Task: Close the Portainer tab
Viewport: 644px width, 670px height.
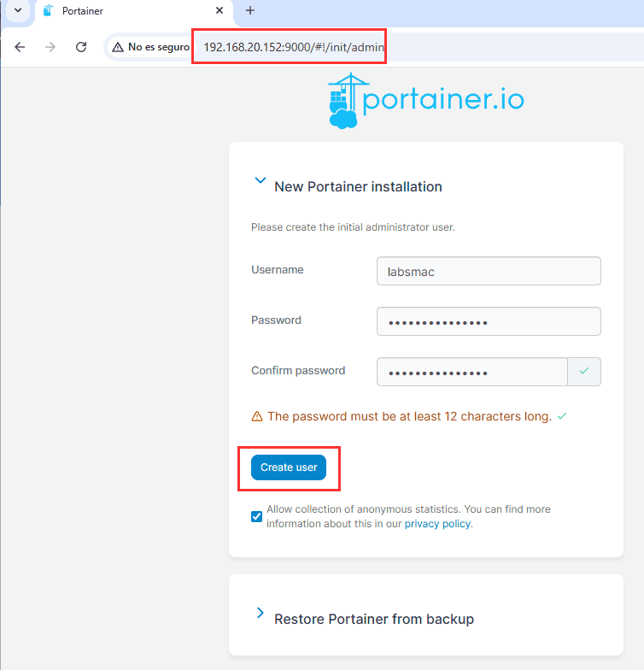Action: click(x=220, y=11)
